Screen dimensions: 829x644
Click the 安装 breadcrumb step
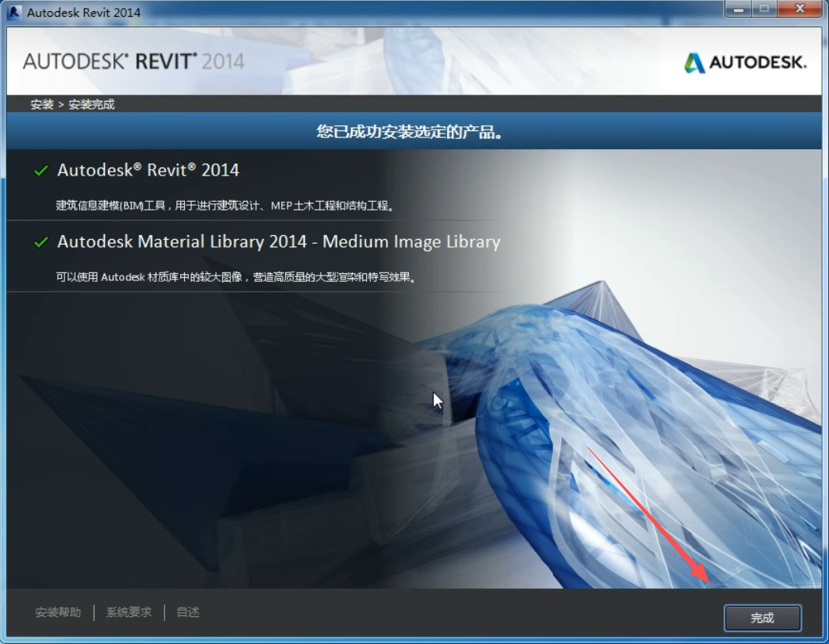pos(42,105)
